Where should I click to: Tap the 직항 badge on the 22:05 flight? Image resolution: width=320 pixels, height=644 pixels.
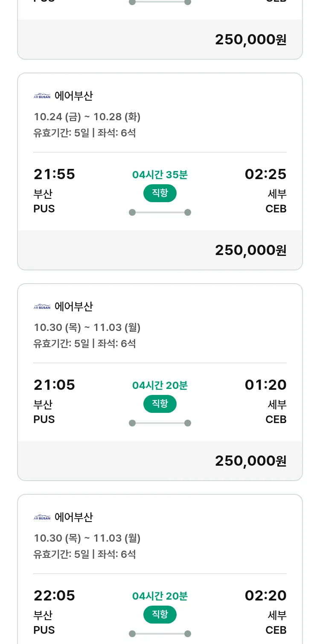point(160,615)
